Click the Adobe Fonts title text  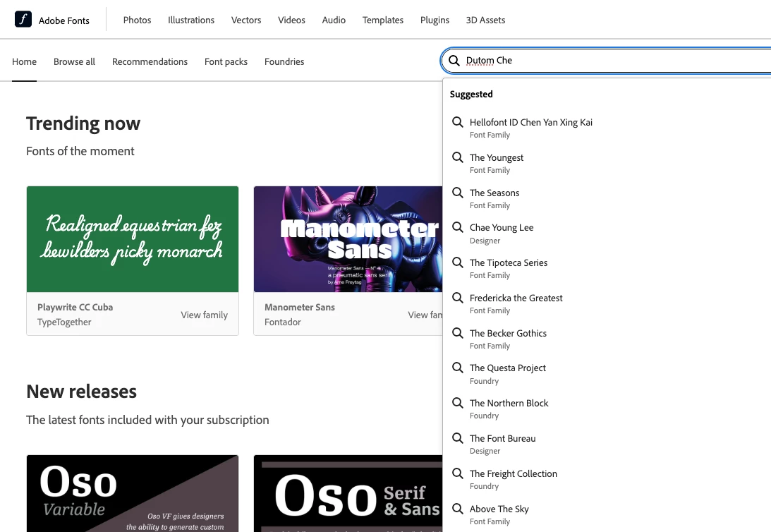[x=64, y=20]
